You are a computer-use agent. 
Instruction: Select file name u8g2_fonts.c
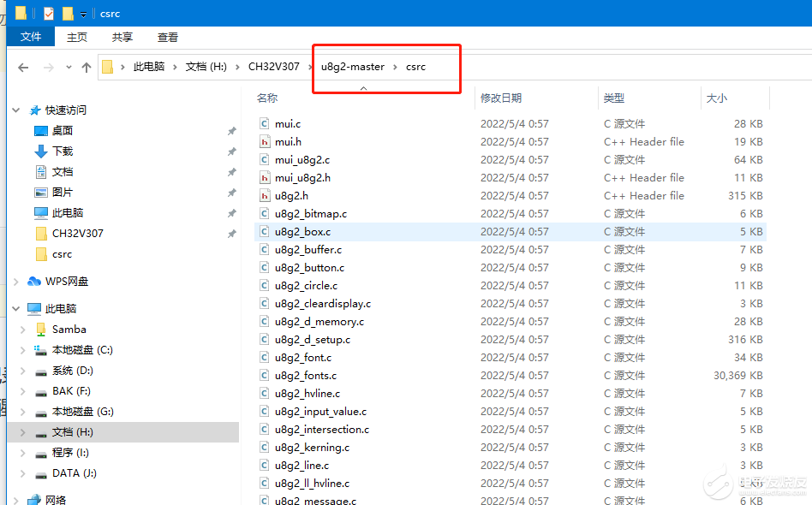click(306, 376)
